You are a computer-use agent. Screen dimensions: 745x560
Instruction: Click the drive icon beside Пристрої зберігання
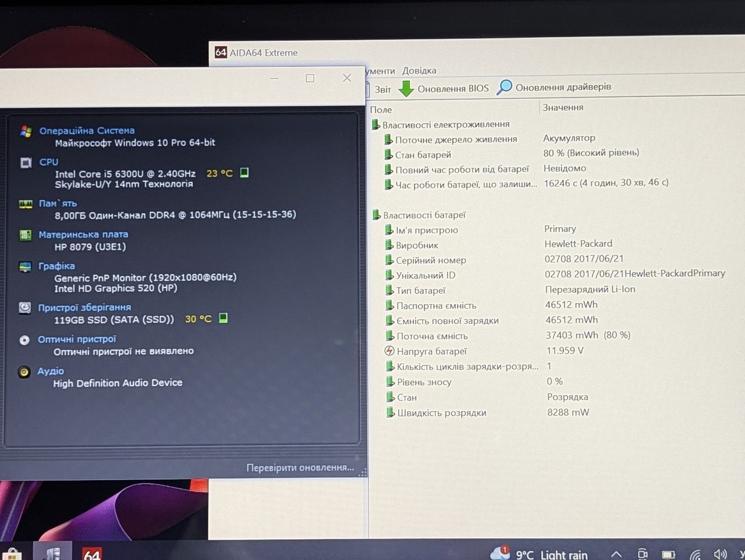[x=24, y=308]
